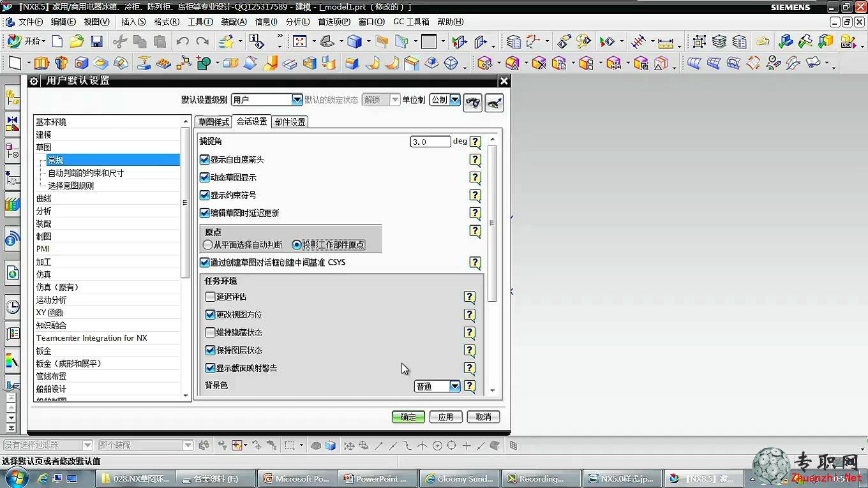The width and height of the screenshot is (868, 488).
Task: Click the New file icon
Action: [x=57, y=41]
